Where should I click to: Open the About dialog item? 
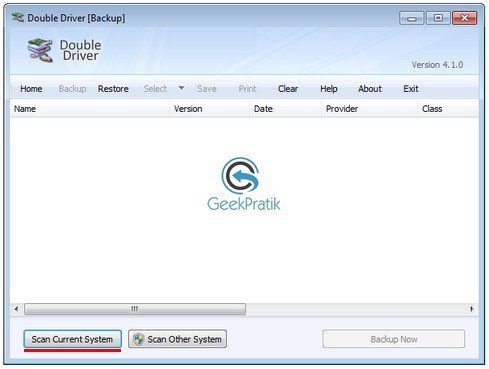[x=370, y=89]
